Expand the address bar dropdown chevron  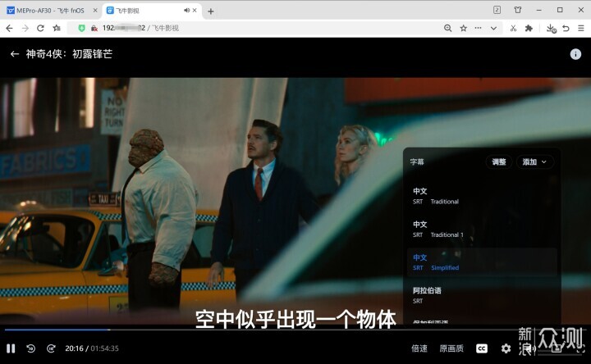coord(493,28)
